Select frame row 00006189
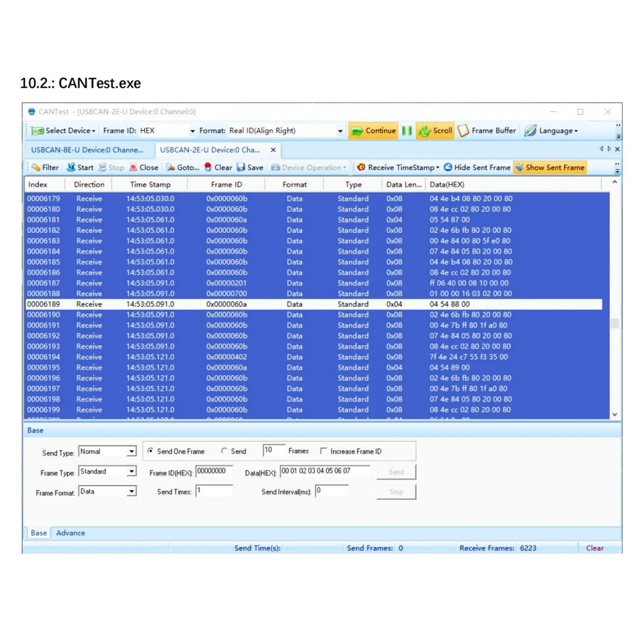This screenshot has height=644, width=644. tap(314, 304)
